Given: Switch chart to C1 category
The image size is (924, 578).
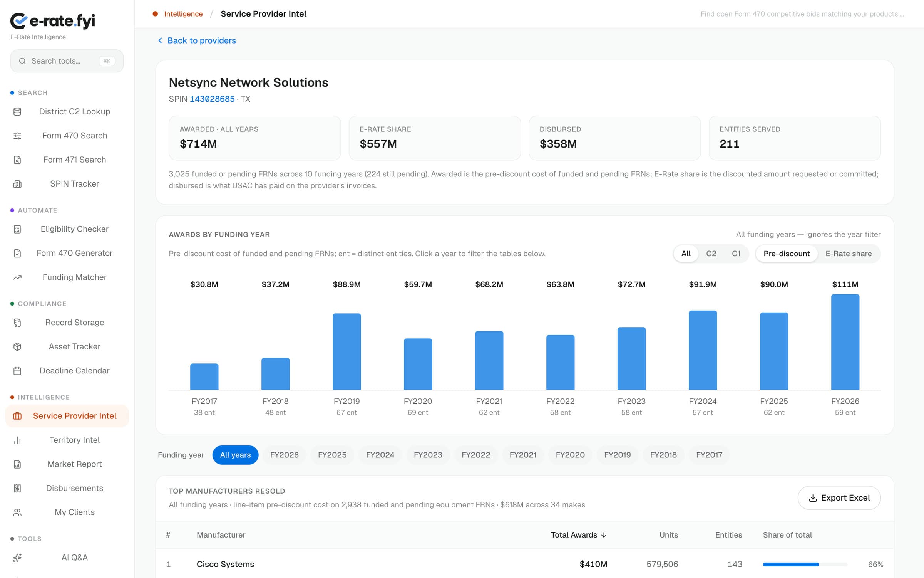Looking at the screenshot, I should click(x=736, y=254).
